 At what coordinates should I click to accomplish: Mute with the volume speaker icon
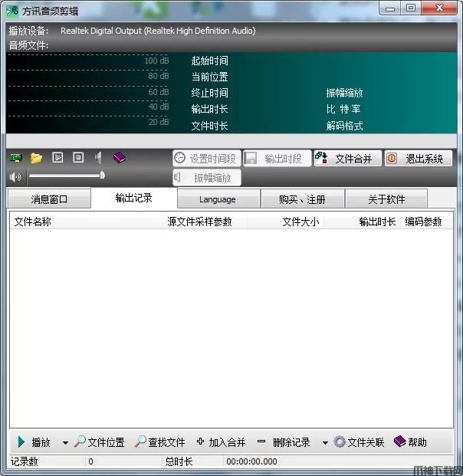[x=15, y=176]
